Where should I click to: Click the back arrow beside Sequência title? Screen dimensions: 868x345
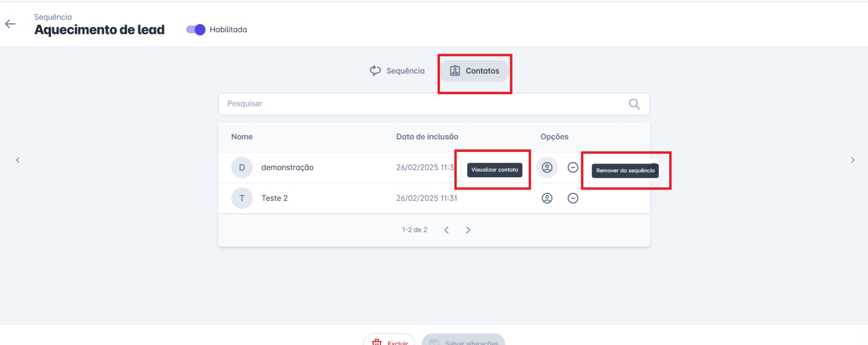click(x=10, y=24)
